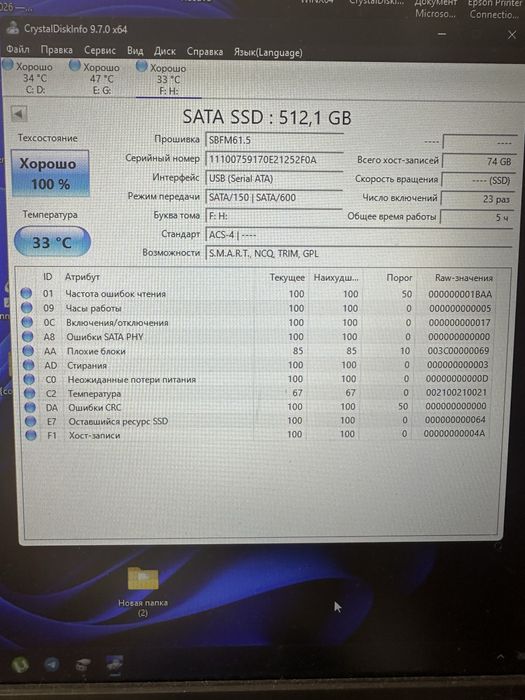Click the status icon of row C0
The width and height of the screenshot is (525, 700).
point(29,379)
